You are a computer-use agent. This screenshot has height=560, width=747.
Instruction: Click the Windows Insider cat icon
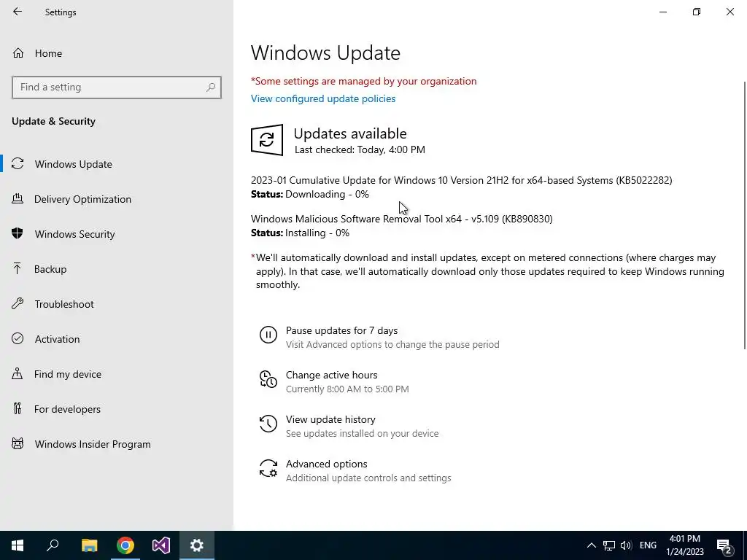click(x=18, y=444)
